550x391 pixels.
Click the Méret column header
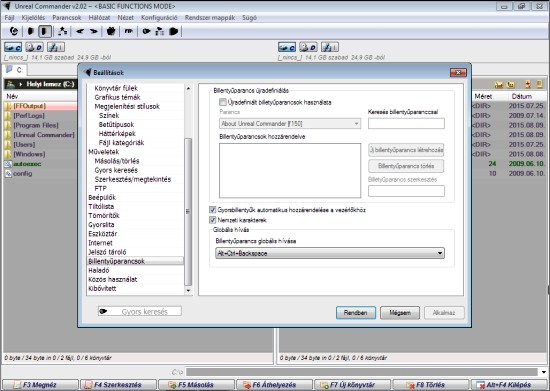tap(483, 96)
